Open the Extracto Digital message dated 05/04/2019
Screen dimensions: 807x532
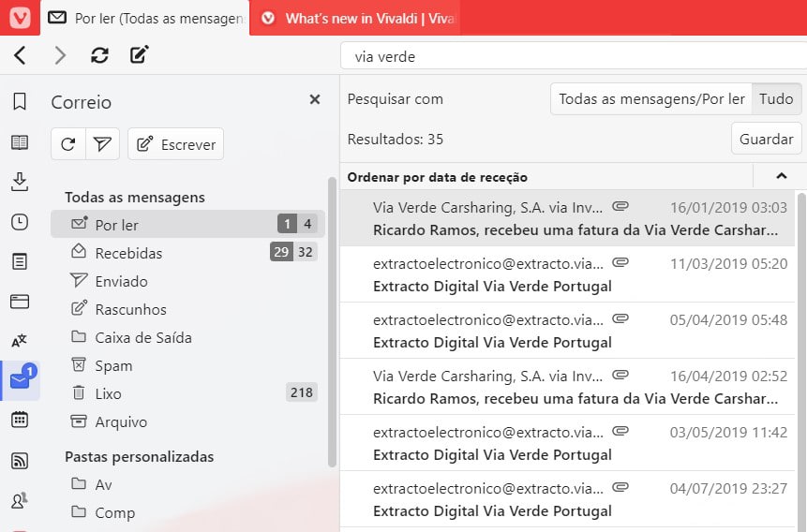click(x=567, y=331)
